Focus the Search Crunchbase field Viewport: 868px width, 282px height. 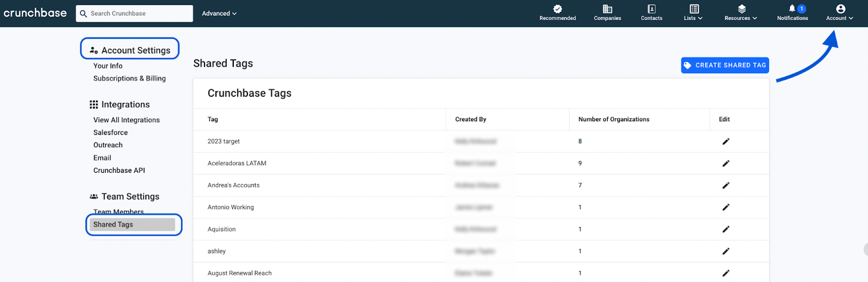pos(135,14)
